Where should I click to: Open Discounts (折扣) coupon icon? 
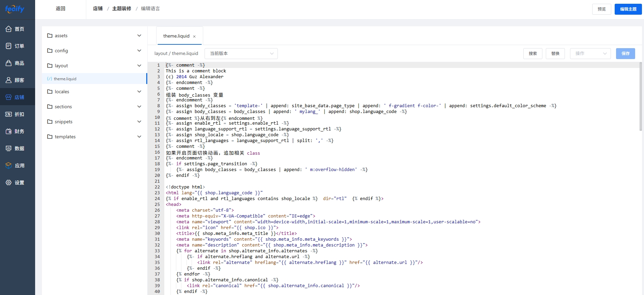click(x=9, y=114)
